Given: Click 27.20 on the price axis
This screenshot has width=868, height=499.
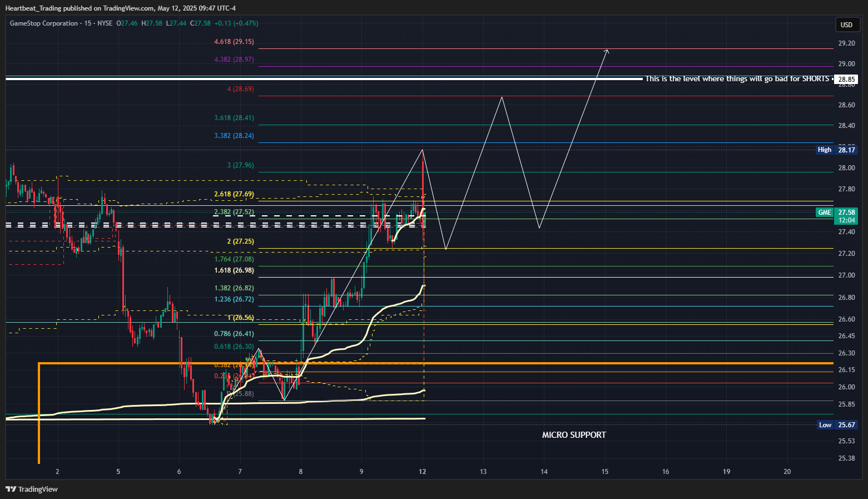Looking at the screenshot, I should coord(846,254).
